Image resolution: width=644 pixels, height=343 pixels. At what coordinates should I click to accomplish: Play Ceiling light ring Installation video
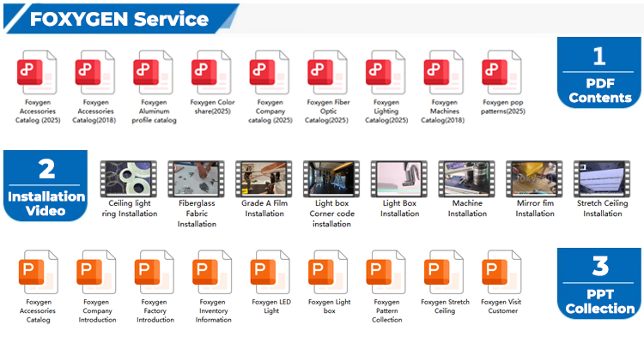(x=129, y=178)
